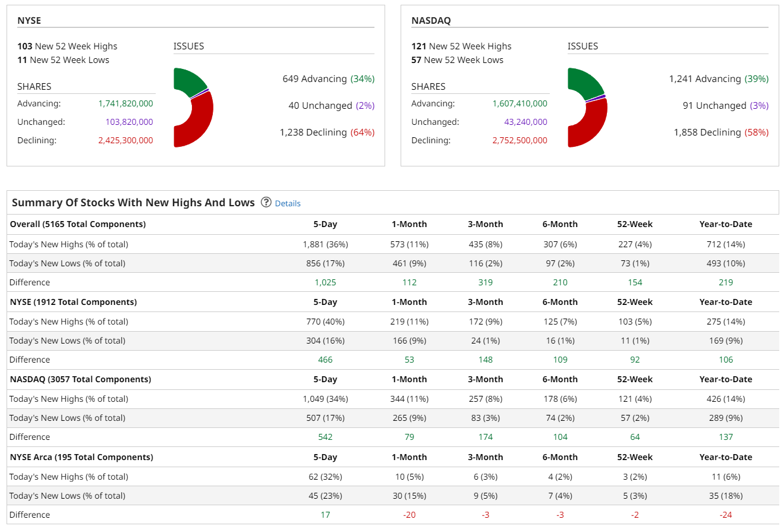Click '649 Advancing (34%)' in NYSE issues
The height and width of the screenshot is (532, 784).
(x=329, y=79)
